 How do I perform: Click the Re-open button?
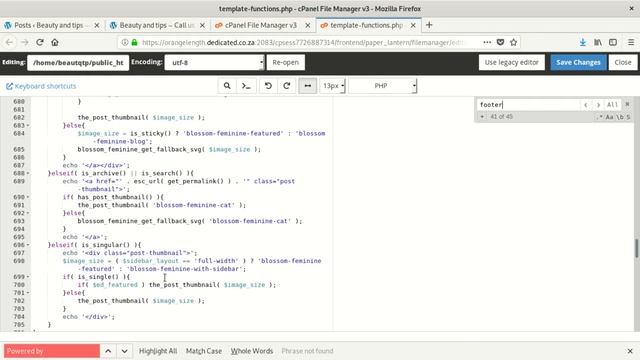(286, 62)
